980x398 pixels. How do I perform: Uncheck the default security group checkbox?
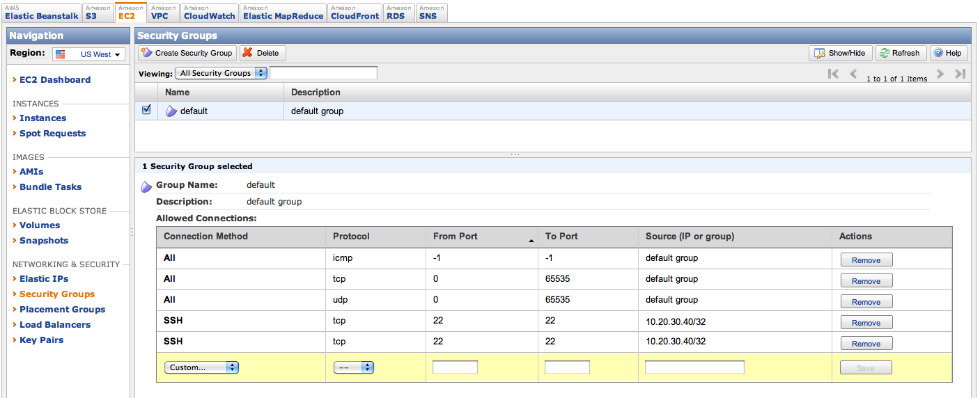tap(146, 110)
